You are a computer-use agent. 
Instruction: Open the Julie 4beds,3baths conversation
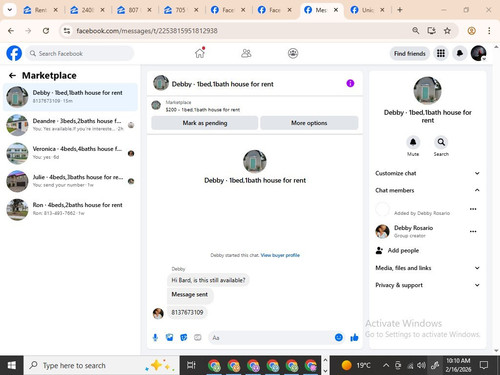(70, 181)
